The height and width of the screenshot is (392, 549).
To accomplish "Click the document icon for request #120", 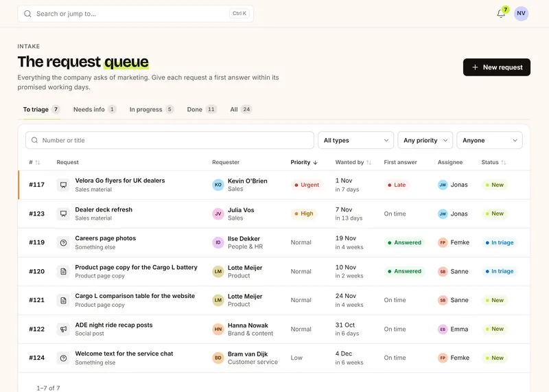I will [63, 271].
